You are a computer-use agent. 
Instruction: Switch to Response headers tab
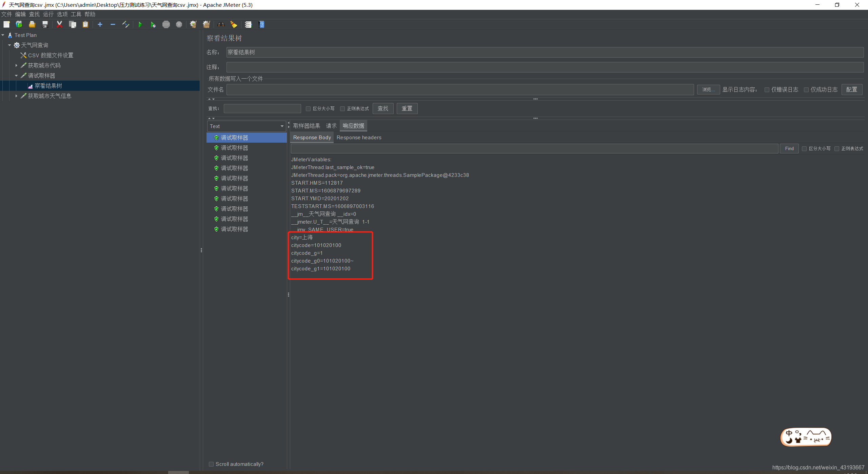coord(359,138)
